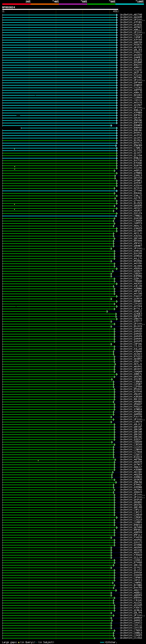Select the UniRef100_C2HGE5 label
The image size is (146, 644).
point(131,636)
